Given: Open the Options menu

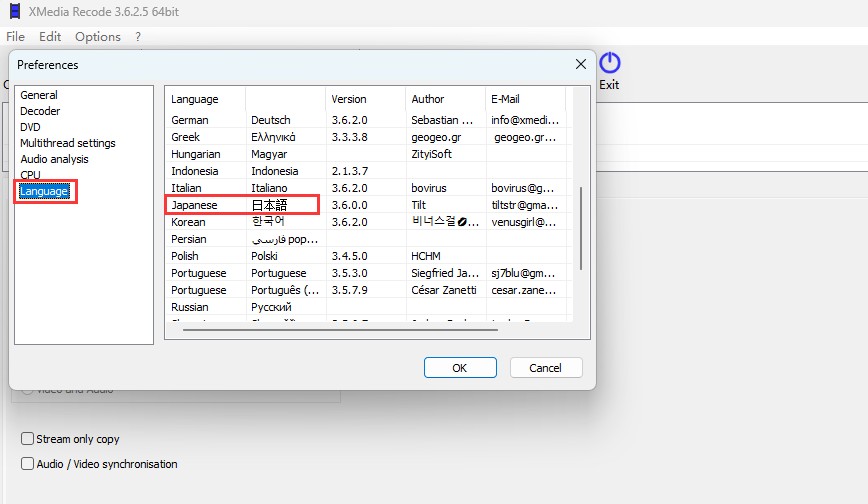Looking at the screenshot, I should point(98,36).
